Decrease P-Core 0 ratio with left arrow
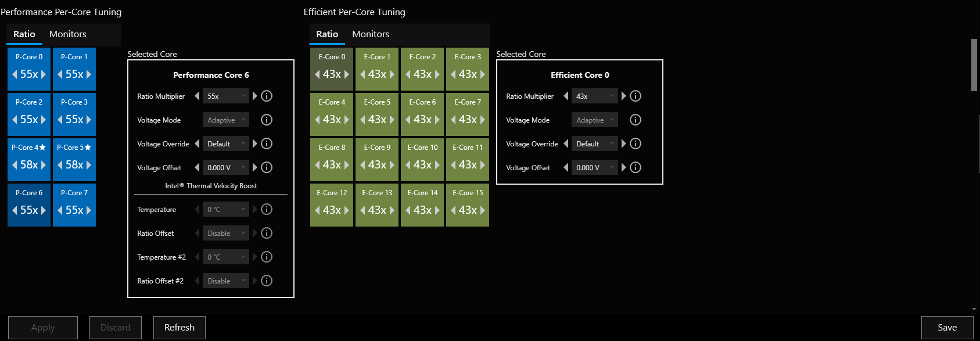Viewport: 980px width, 341px height. pos(15,74)
